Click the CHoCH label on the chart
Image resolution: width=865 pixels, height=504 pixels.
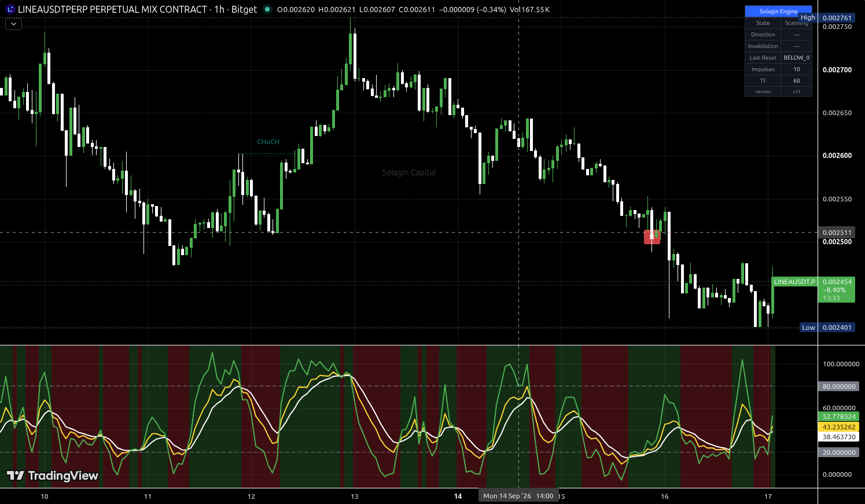pyautogui.click(x=268, y=142)
